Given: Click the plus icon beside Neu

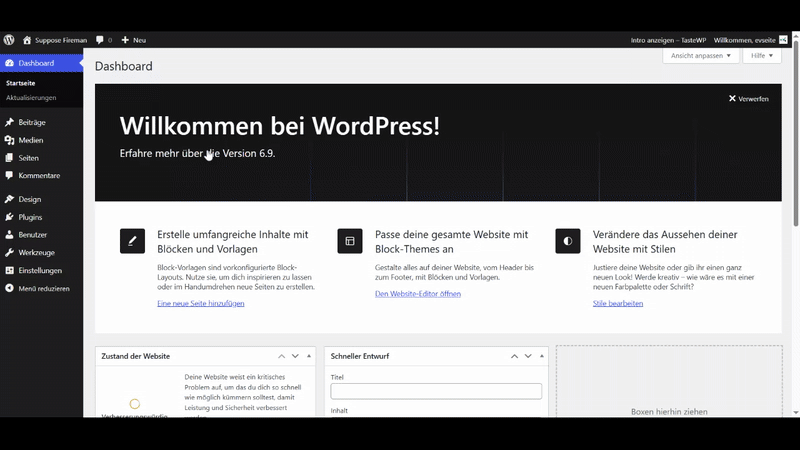Looking at the screenshot, I should pyautogui.click(x=125, y=40).
